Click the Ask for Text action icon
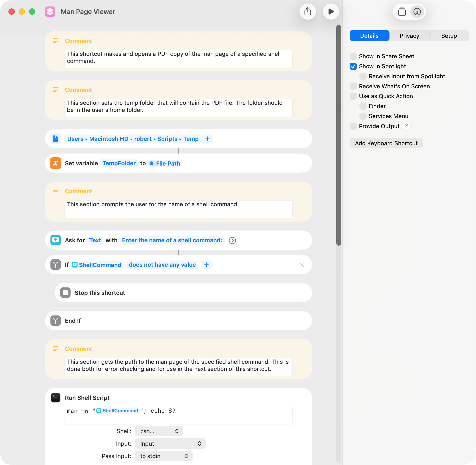This screenshot has width=476, height=465. tap(55, 240)
